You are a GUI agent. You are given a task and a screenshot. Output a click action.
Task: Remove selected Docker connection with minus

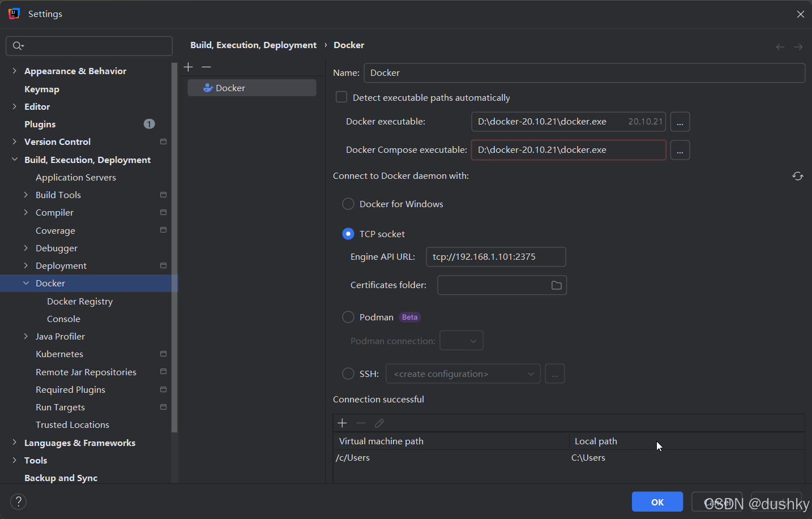pos(206,67)
